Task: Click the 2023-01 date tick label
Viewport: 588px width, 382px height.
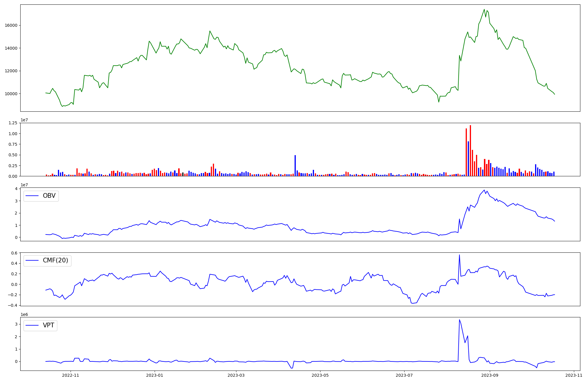Action: [x=155, y=375]
